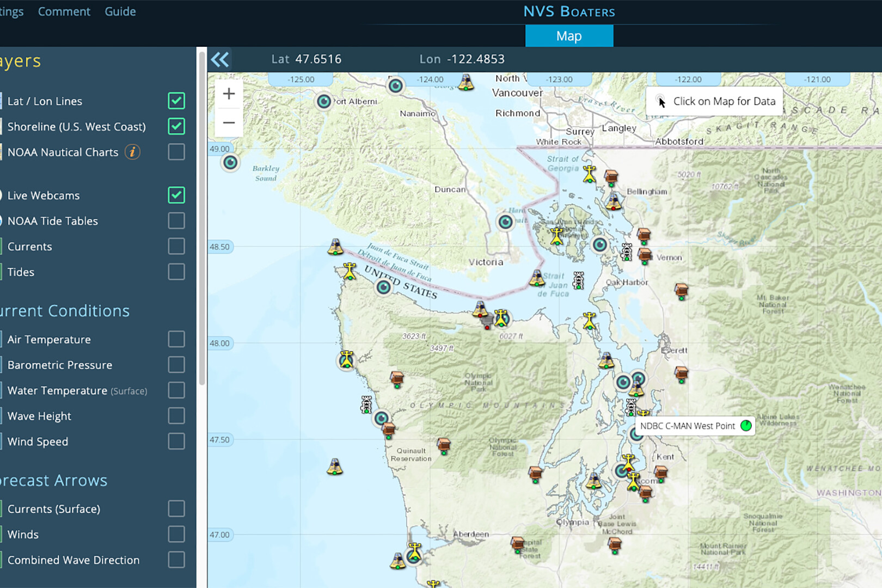The image size is (882, 588).
Task: Select brown shed station below Joint Base Lewis McChord
Action: pyautogui.click(x=615, y=544)
